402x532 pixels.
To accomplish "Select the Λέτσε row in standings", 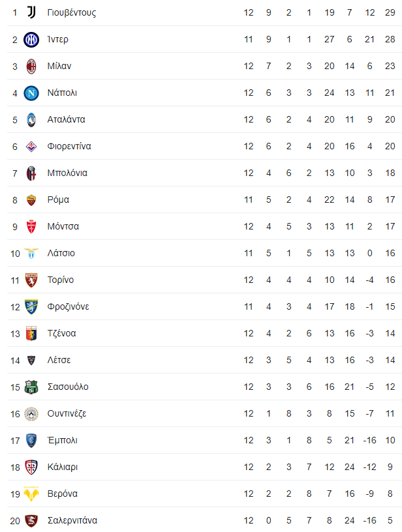I will point(204,360).
